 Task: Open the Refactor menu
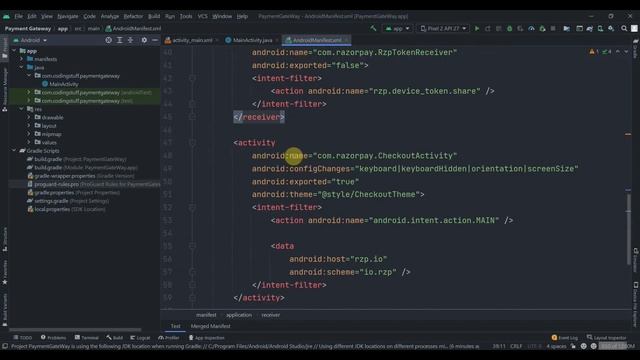[133, 16]
